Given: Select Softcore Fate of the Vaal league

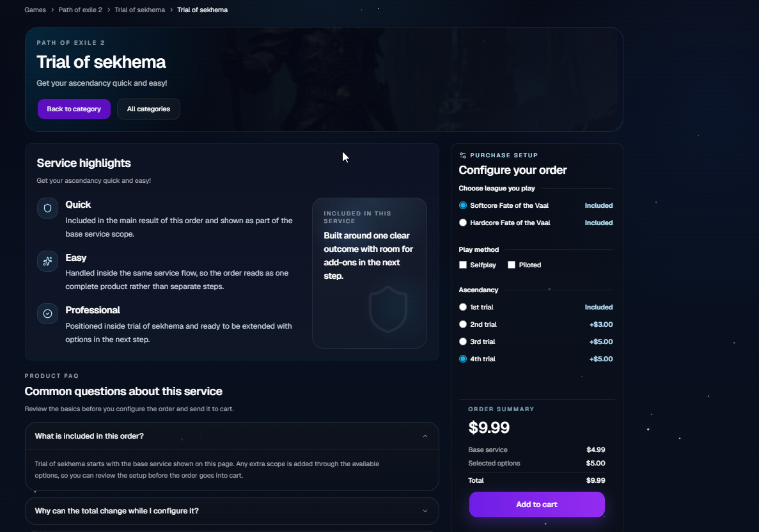Looking at the screenshot, I should pos(463,205).
